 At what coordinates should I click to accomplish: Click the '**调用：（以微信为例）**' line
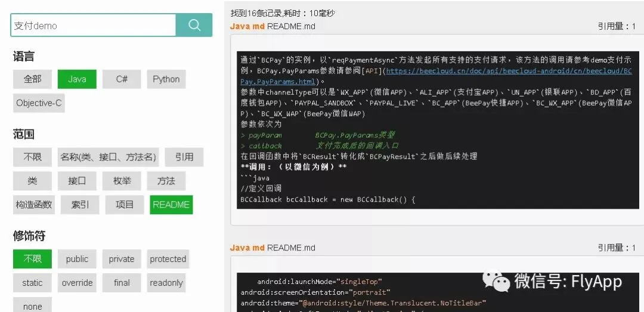point(293,167)
